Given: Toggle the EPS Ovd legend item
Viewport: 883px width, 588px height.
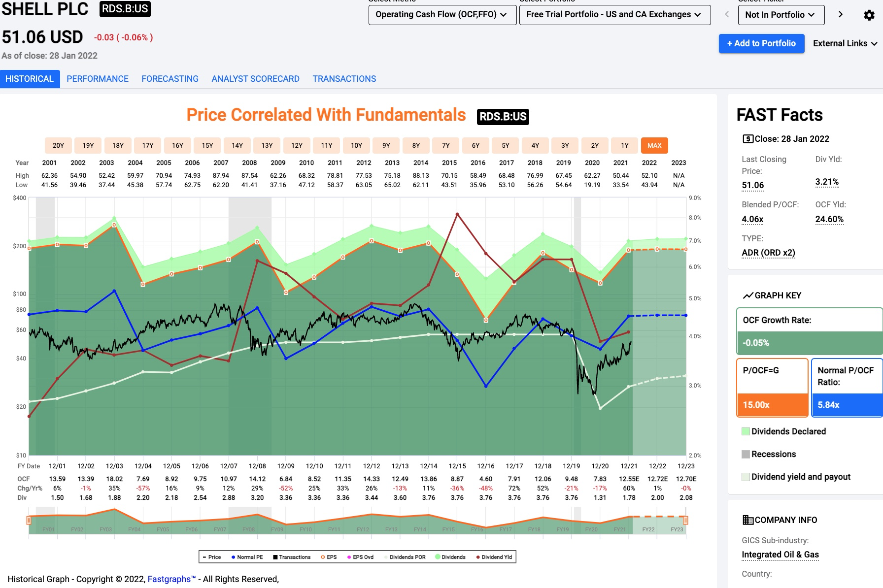Looking at the screenshot, I should (x=360, y=557).
